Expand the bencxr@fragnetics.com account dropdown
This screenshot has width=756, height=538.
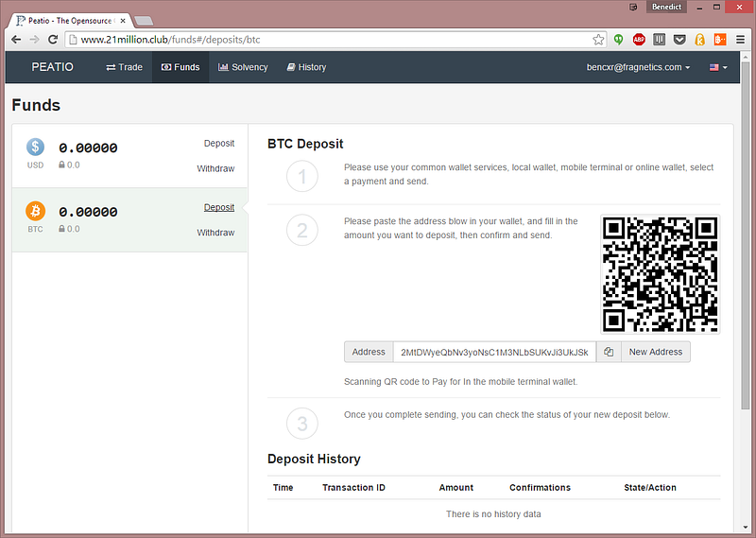tap(638, 67)
